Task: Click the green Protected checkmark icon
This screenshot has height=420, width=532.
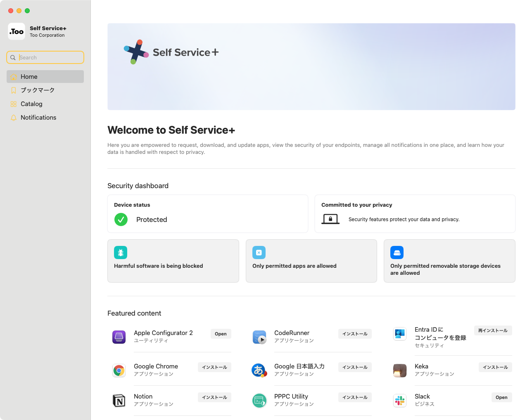Action: pos(121,219)
